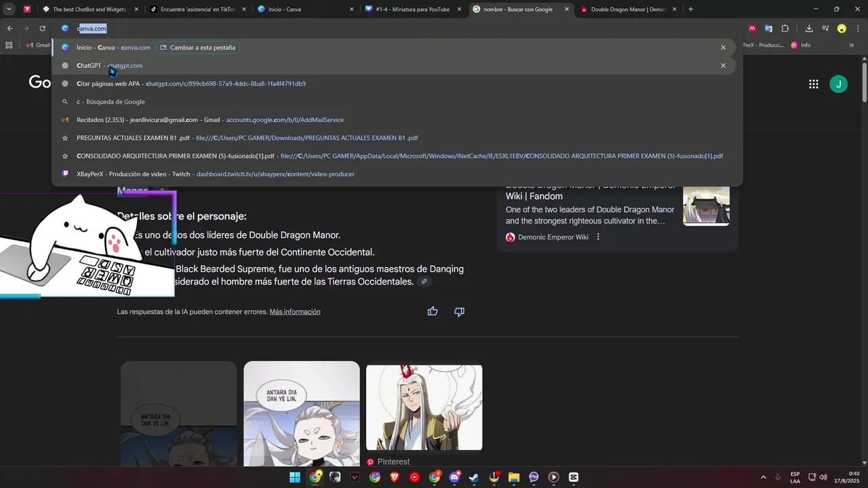Open network settings in system tray
The image size is (868, 488).
[x=812, y=477]
